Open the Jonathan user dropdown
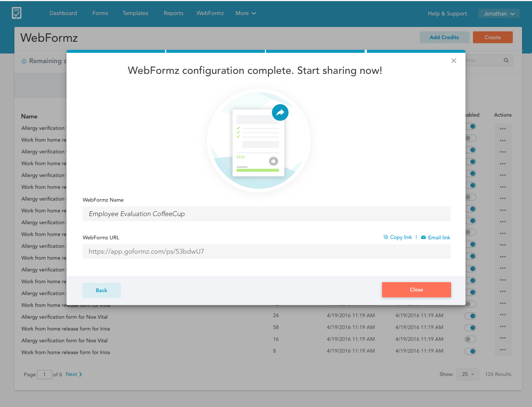Viewport: 532px width, 407px height. [x=499, y=14]
